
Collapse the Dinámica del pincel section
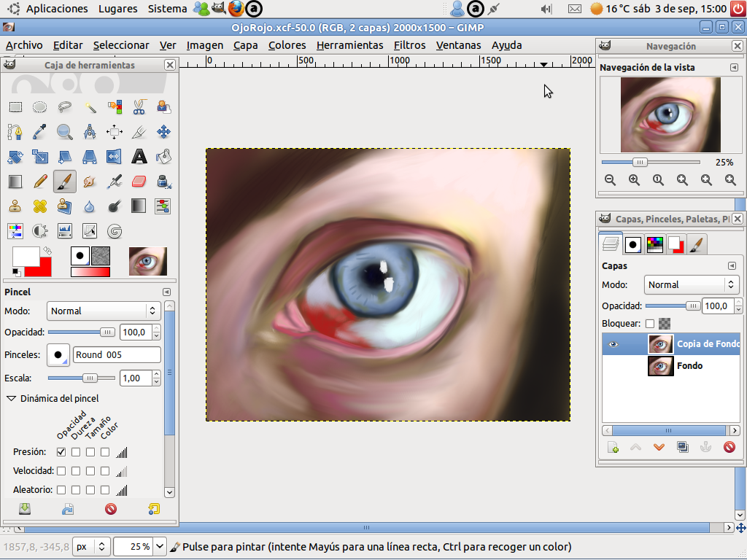pyautogui.click(x=12, y=399)
